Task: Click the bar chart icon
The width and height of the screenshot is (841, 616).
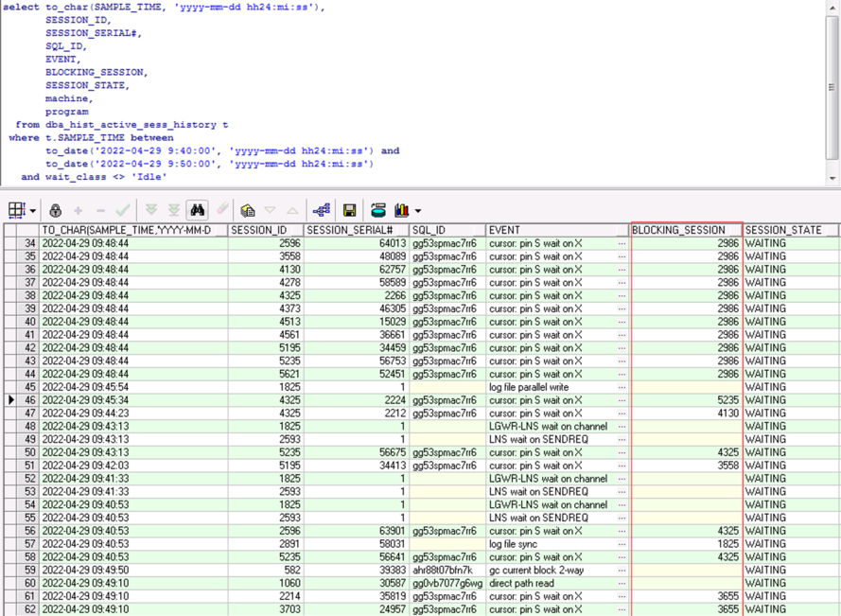Action: 401,210
